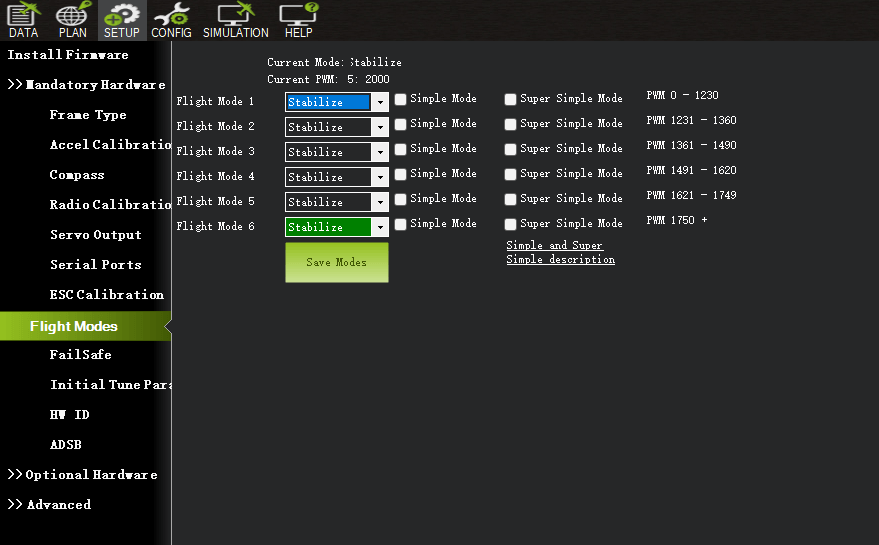Open the SIMULATION monitor icon
Image resolution: width=879 pixels, height=545 pixels.
[236, 20]
